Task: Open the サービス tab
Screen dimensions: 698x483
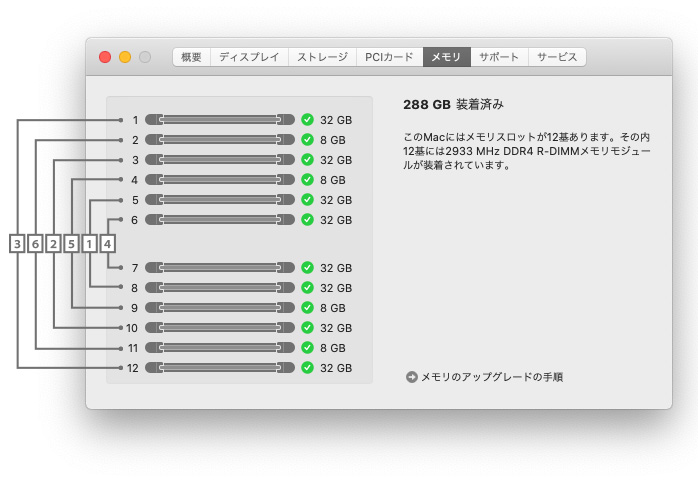Action: [557, 57]
